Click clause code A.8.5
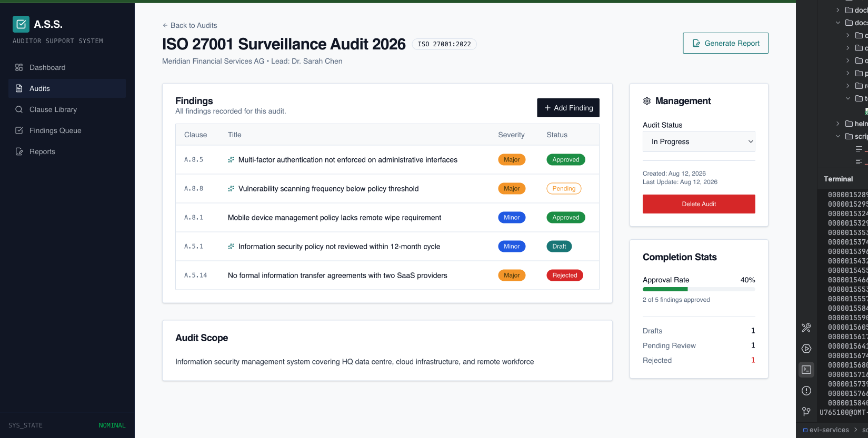 tap(194, 160)
